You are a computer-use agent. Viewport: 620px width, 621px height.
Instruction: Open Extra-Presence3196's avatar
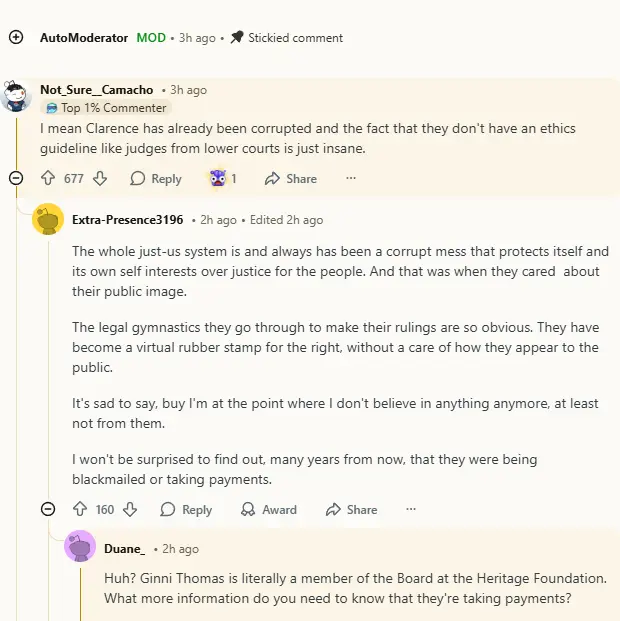coord(48,219)
